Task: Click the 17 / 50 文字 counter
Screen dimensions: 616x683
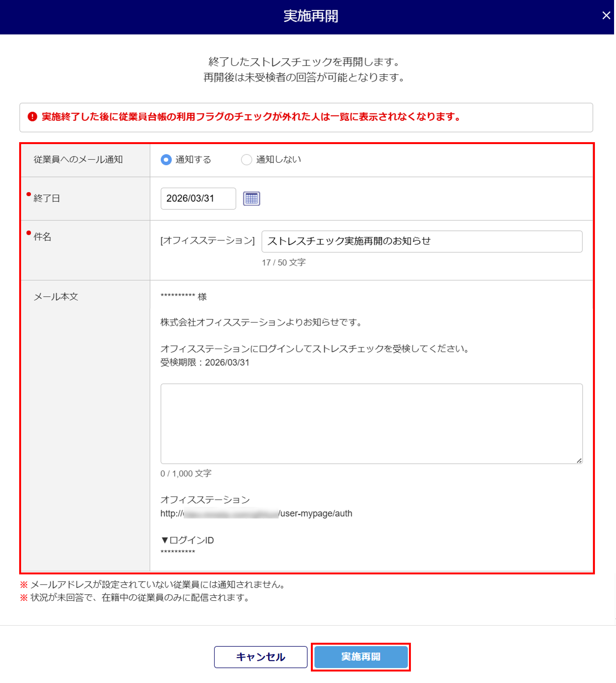Action: point(284,263)
